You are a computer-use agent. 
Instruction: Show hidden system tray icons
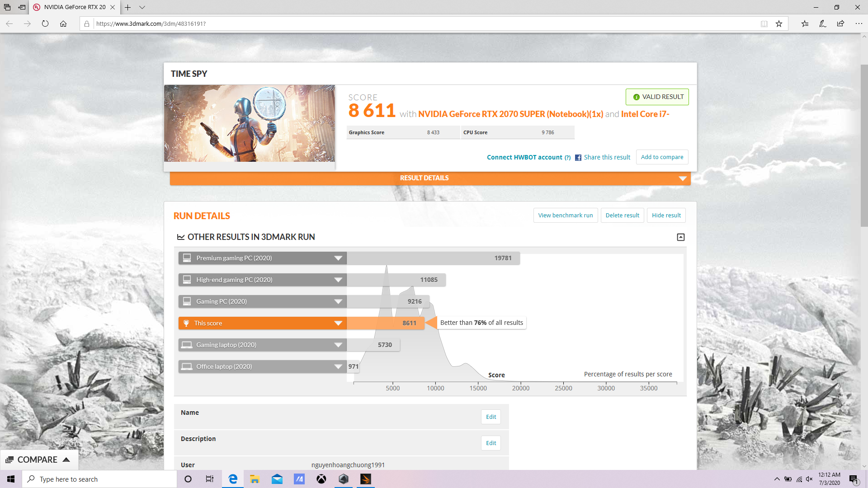pos(777,479)
